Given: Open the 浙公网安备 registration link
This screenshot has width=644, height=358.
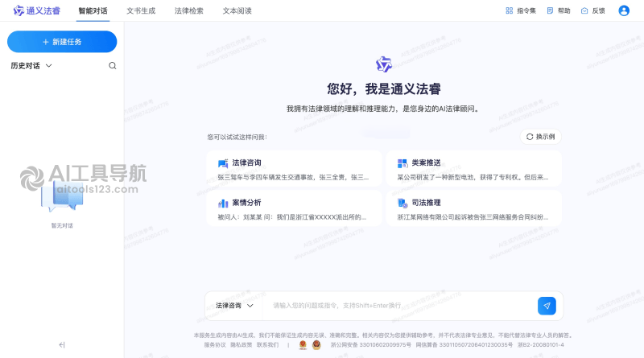Looking at the screenshot, I should click(371, 345).
